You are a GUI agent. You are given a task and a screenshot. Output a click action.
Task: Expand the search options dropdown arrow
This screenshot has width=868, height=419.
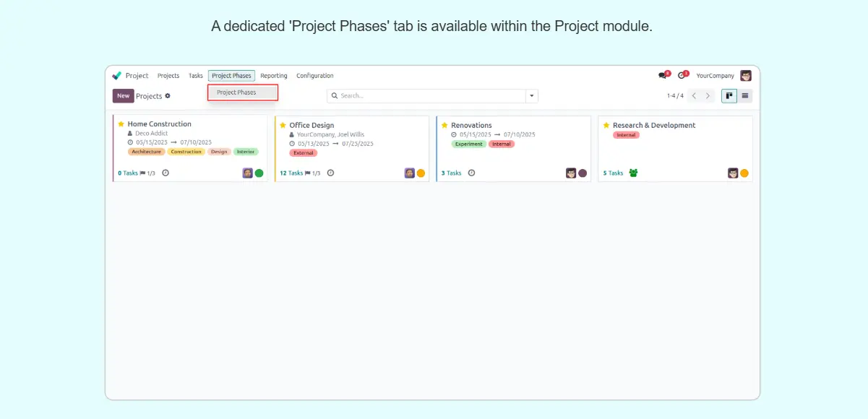click(x=532, y=96)
